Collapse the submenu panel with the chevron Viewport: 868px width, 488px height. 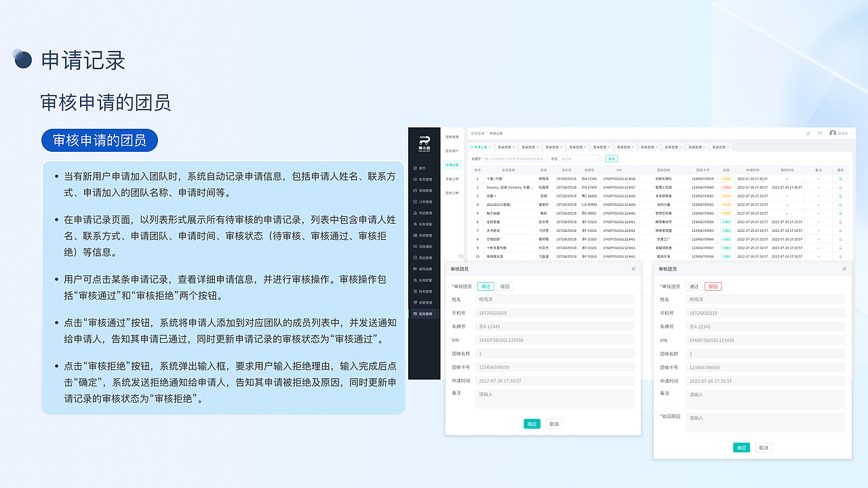point(461,255)
